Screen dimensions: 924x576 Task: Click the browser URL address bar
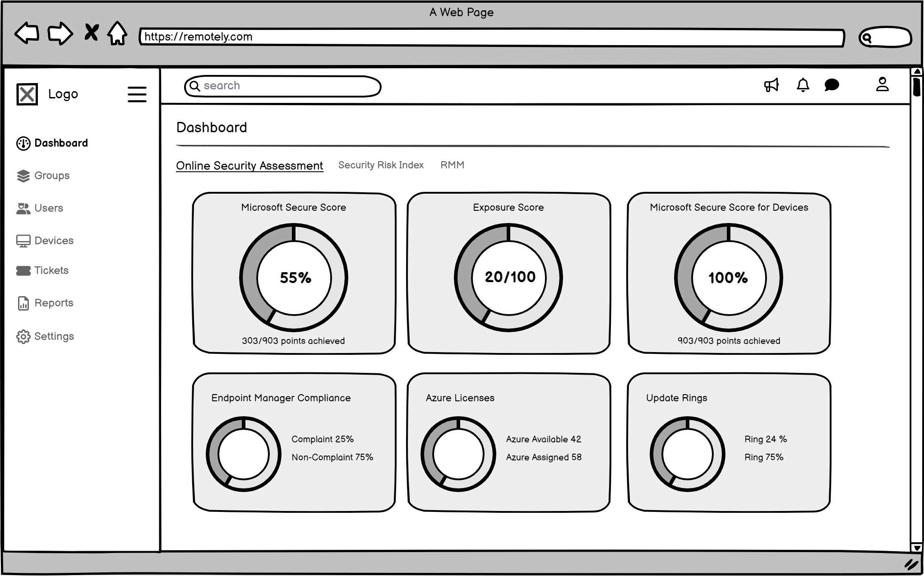(x=492, y=37)
